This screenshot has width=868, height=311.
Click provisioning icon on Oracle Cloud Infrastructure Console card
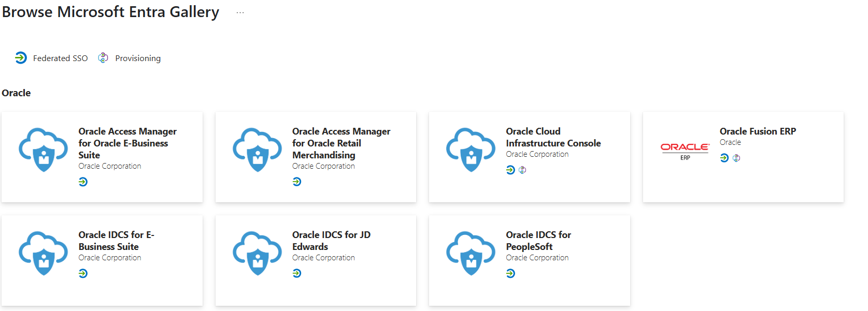(522, 170)
